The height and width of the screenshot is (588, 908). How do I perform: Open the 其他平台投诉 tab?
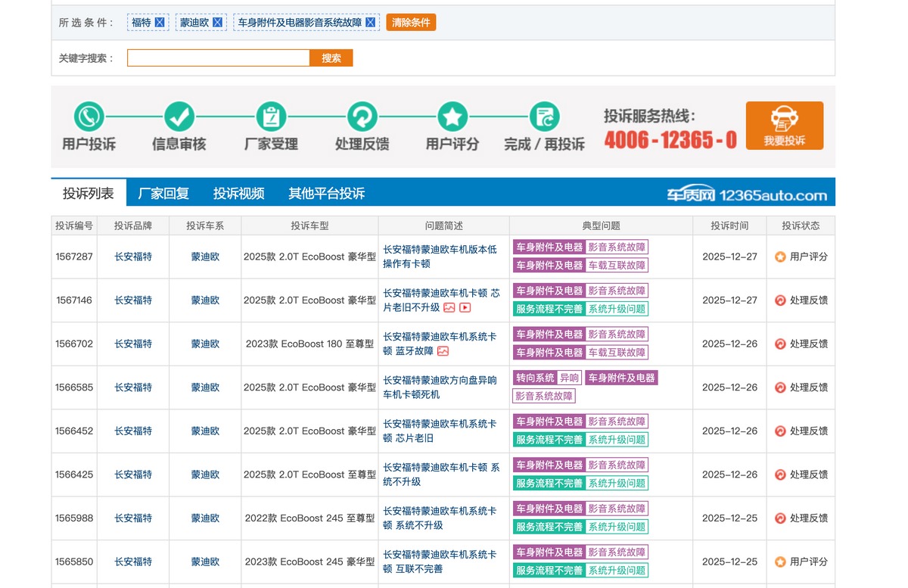326,194
